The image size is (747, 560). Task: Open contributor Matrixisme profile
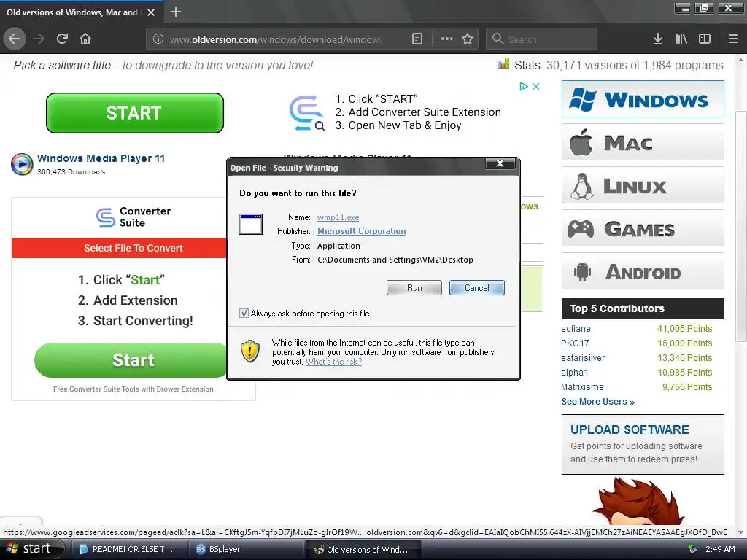[582, 386]
